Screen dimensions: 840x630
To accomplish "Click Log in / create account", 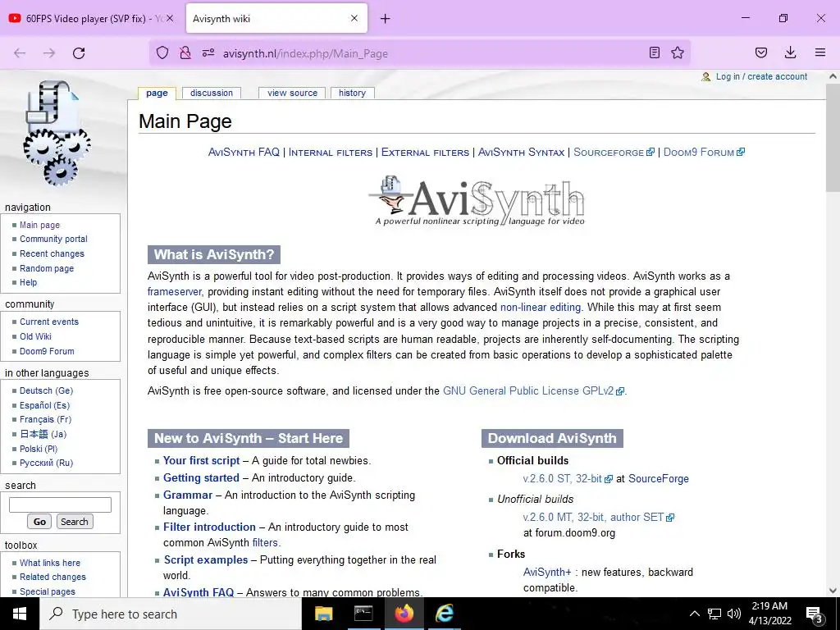I will (x=761, y=76).
